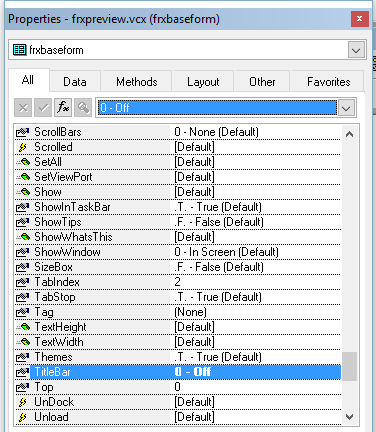Click the zoom magnifier button
The height and width of the screenshot is (432, 376).
click(x=83, y=108)
